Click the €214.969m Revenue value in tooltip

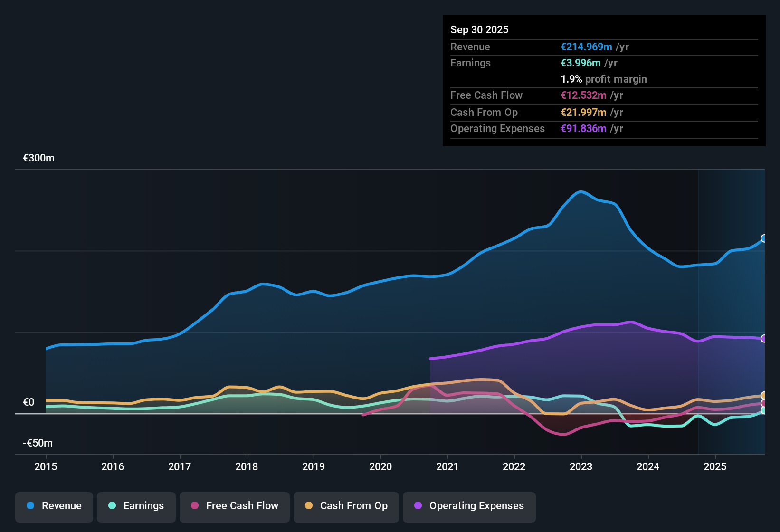586,47
